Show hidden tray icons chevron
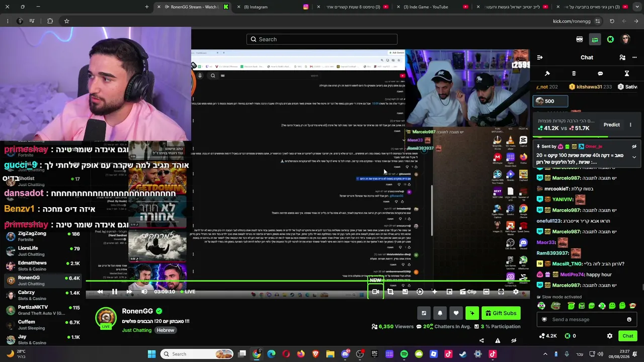Screen dimensions: 644x362 (545, 354)
